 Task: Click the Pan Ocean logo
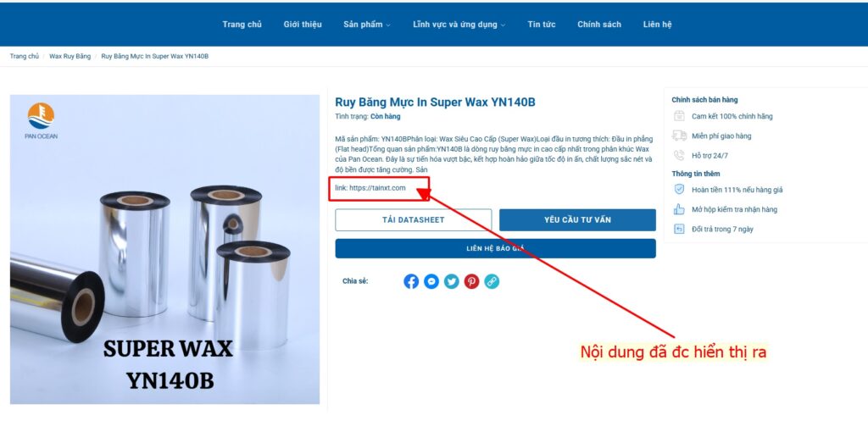click(x=41, y=120)
